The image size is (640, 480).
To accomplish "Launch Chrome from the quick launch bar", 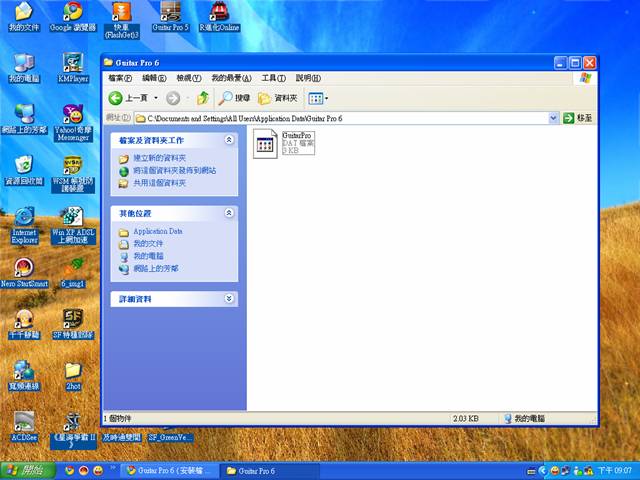I will [70, 471].
